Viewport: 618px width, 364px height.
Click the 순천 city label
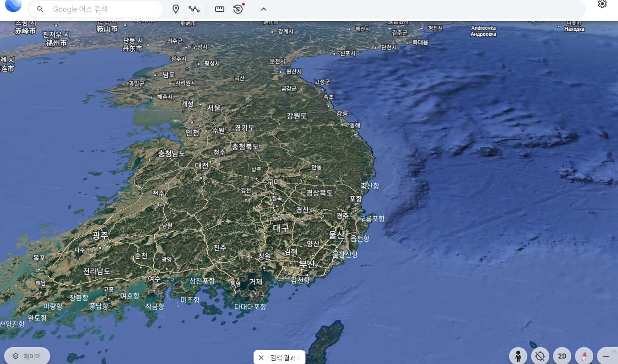[x=141, y=255]
